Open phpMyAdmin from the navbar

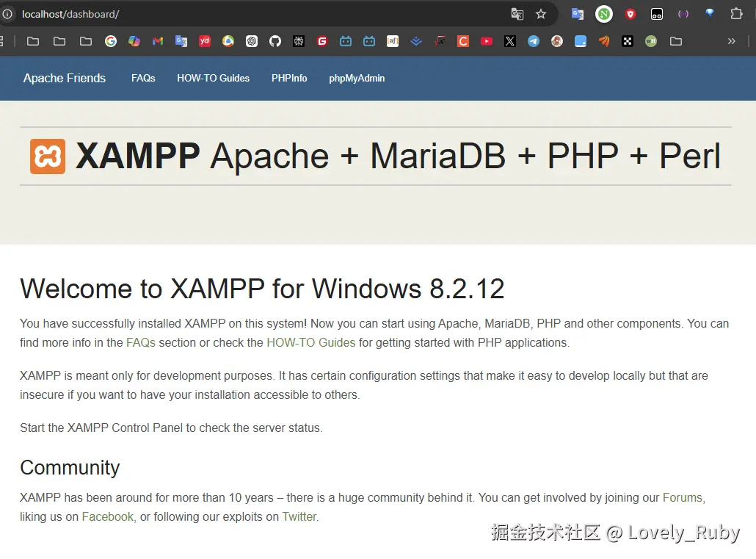[x=357, y=78]
